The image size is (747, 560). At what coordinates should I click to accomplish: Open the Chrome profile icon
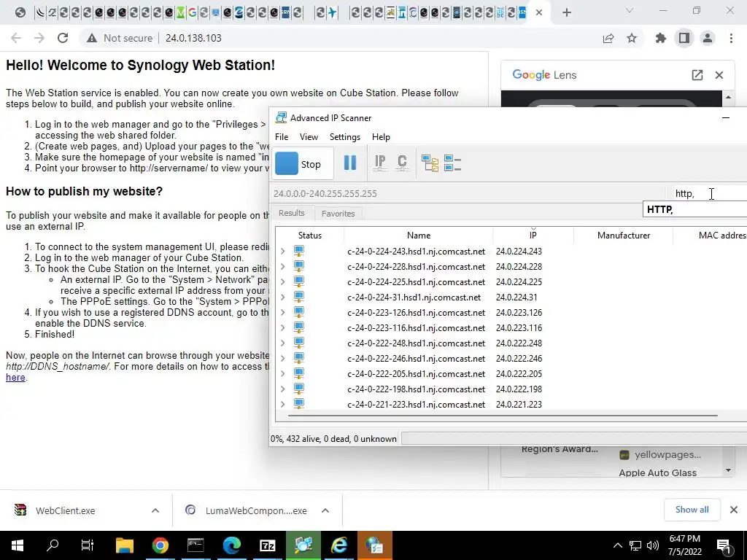coord(708,38)
